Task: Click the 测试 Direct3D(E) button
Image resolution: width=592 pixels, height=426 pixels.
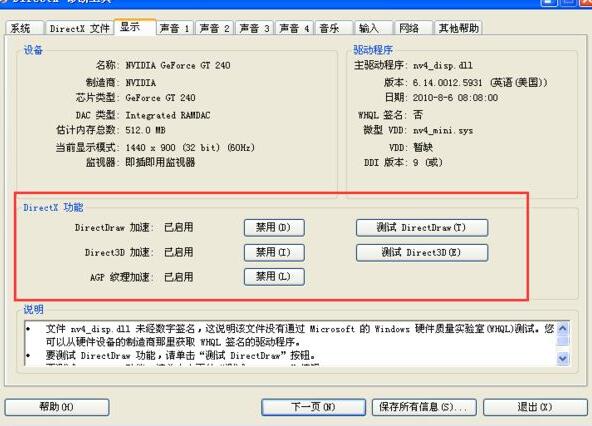Action: 422,252
